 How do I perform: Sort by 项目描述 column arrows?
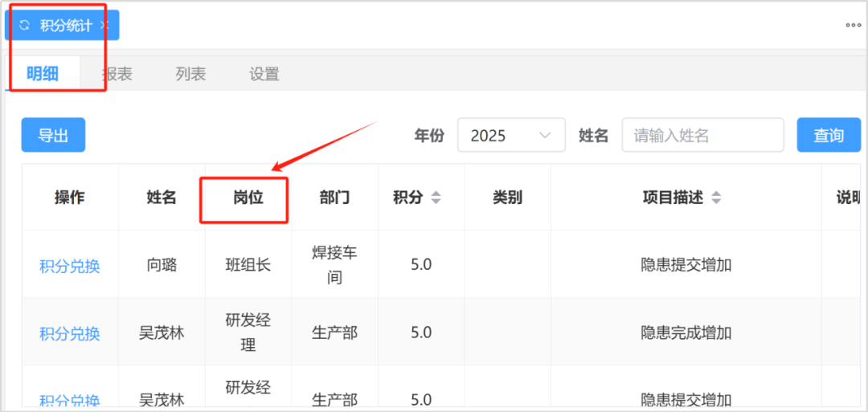pos(716,198)
